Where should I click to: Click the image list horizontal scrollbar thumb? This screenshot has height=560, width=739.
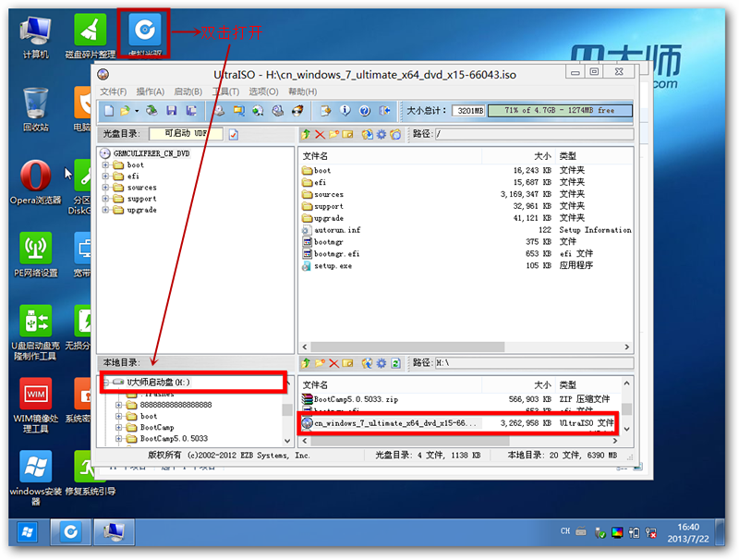click(x=407, y=347)
